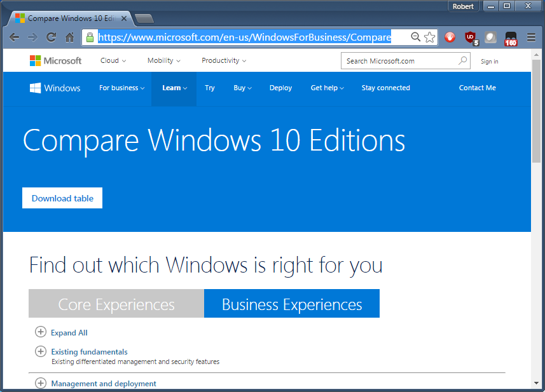Select Deploy in the Windows nav bar

pos(280,88)
